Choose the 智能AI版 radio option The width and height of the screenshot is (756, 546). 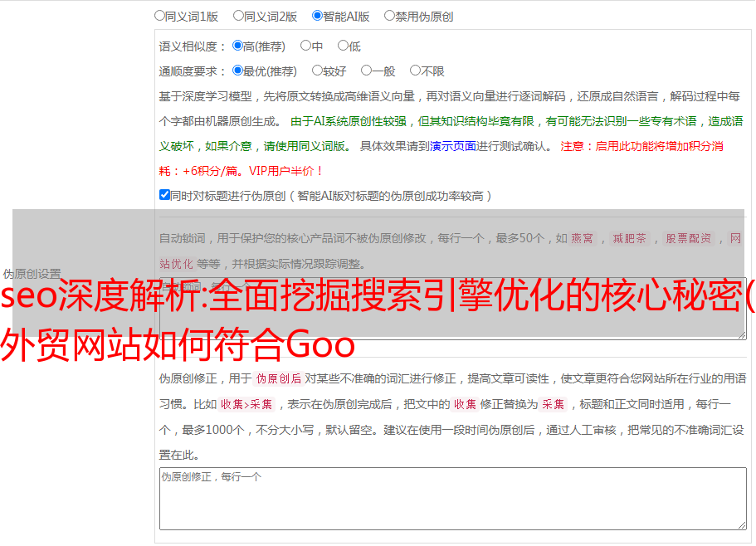tap(317, 16)
